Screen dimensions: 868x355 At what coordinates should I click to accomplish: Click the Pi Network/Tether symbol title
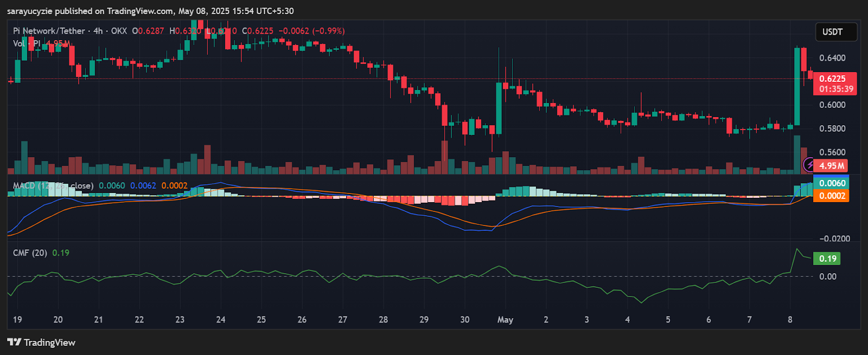pos(49,31)
